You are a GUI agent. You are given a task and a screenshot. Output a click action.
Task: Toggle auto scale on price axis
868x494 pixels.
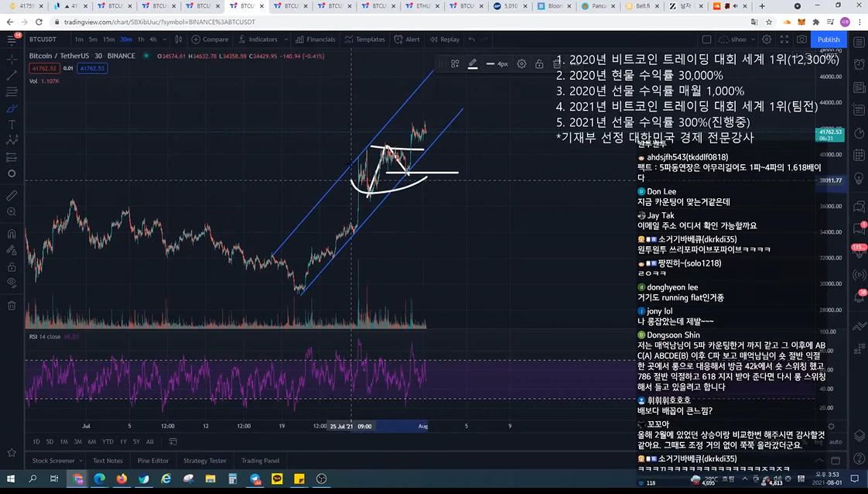[x=836, y=441]
